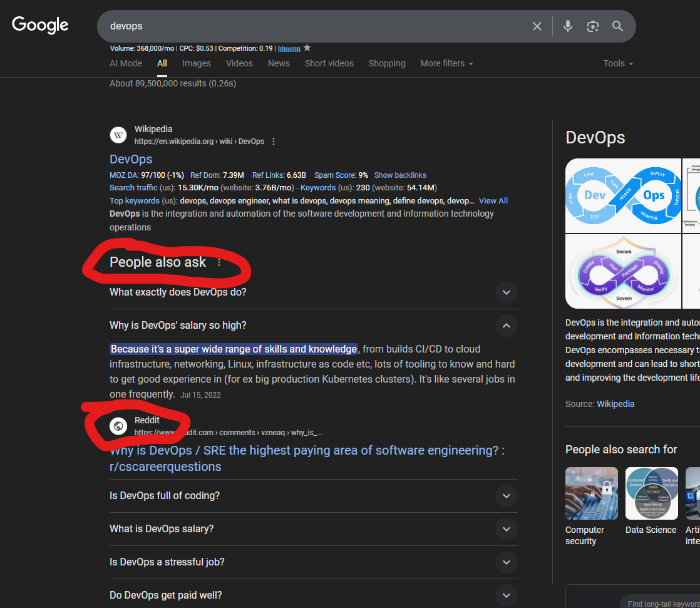Click the magnifying glass search icon

[617, 26]
